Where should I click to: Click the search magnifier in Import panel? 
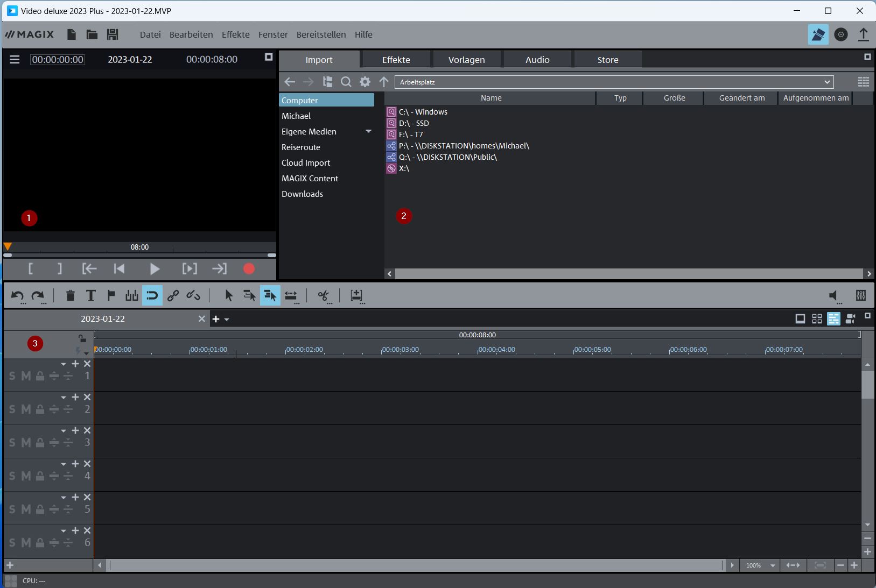pyautogui.click(x=346, y=82)
